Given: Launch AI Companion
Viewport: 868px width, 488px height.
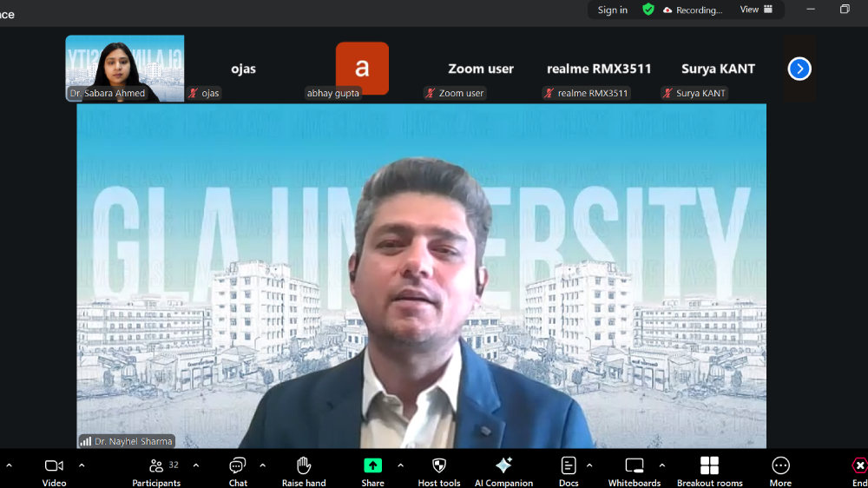Looking at the screenshot, I should click(503, 472).
